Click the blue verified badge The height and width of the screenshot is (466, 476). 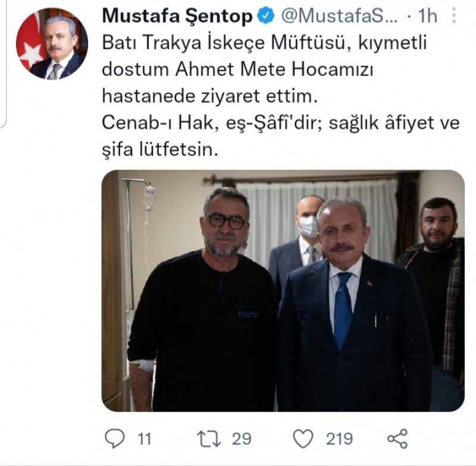point(265,16)
